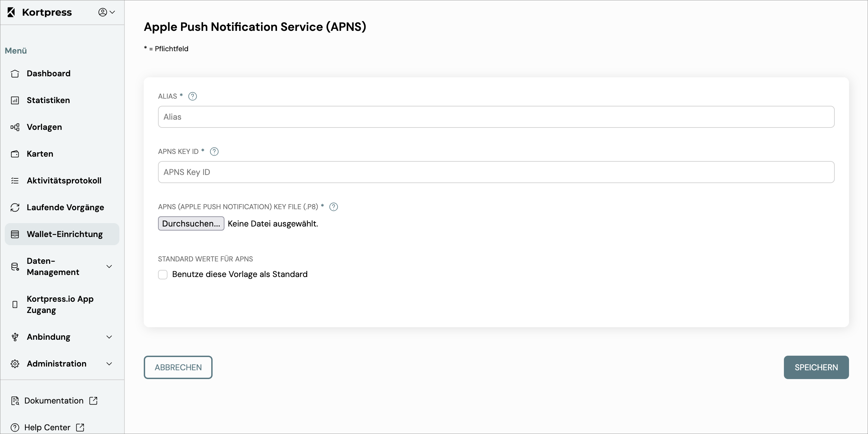Image resolution: width=868 pixels, height=434 pixels.
Task: Click the Dashboard home icon
Action: pyautogui.click(x=15, y=74)
